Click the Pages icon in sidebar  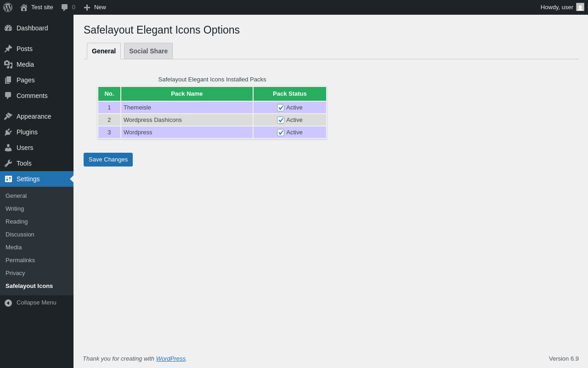[8, 80]
